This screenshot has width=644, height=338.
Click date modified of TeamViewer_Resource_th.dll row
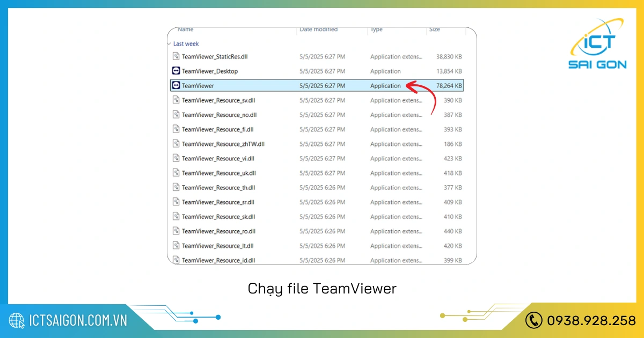322,187
